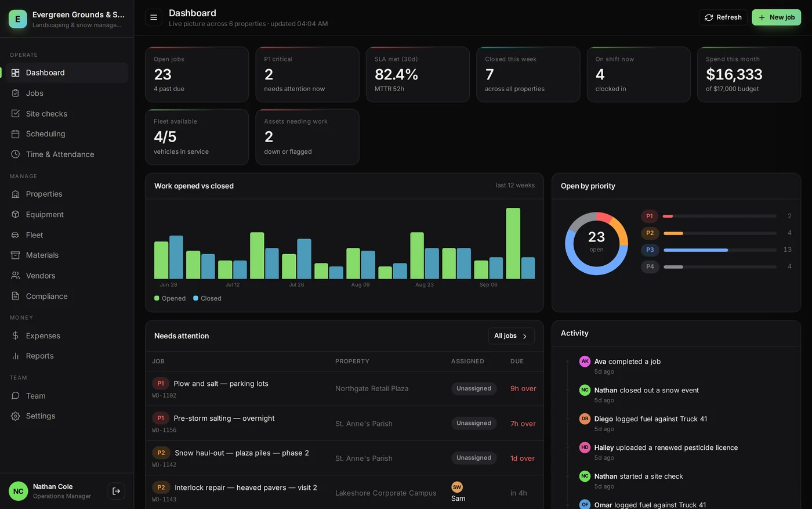812x509 pixels.
Task: Click the Equipment box icon
Action: pos(16,214)
